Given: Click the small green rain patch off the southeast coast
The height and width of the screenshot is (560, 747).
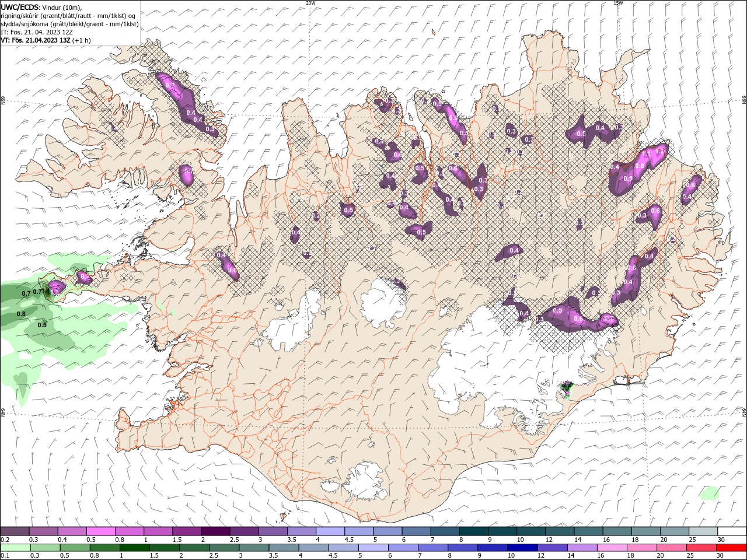Looking at the screenshot, I should [x=710, y=493].
